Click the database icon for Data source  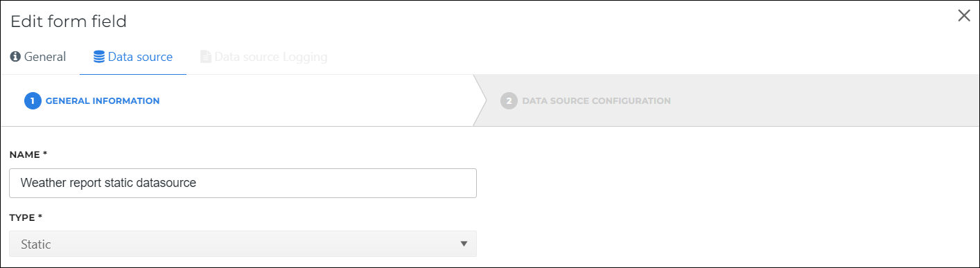pyautogui.click(x=99, y=57)
